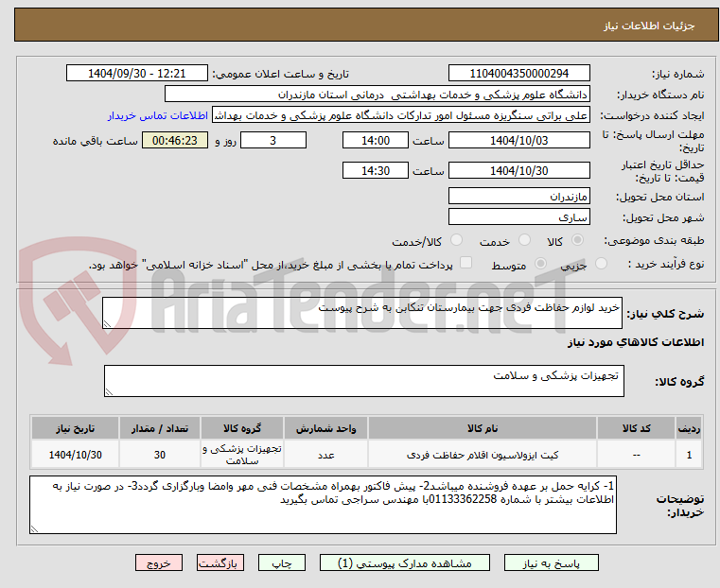Click the جزئیات اطلاعات نیاز page title
The height and width of the screenshot is (588, 720).
pos(648,26)
